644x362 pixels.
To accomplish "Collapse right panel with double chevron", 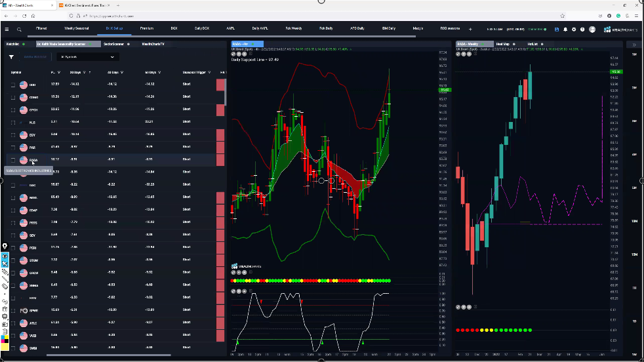I will (634, 45).
